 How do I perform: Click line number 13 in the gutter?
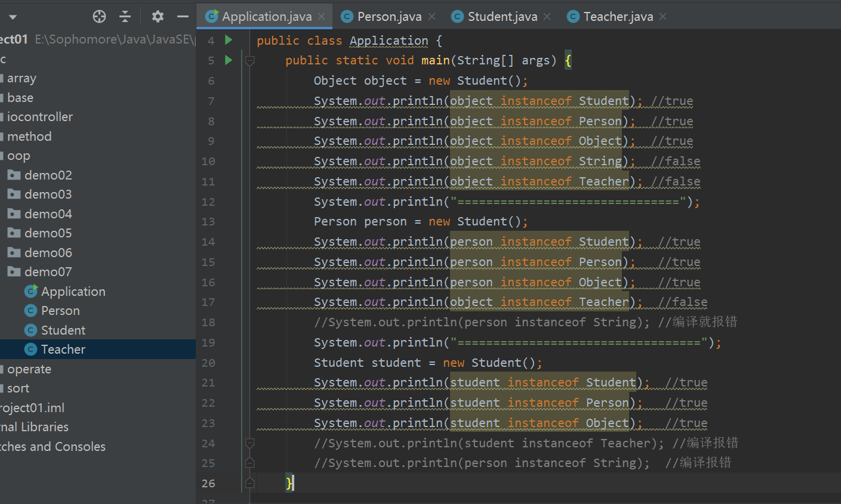coord(208,222)
